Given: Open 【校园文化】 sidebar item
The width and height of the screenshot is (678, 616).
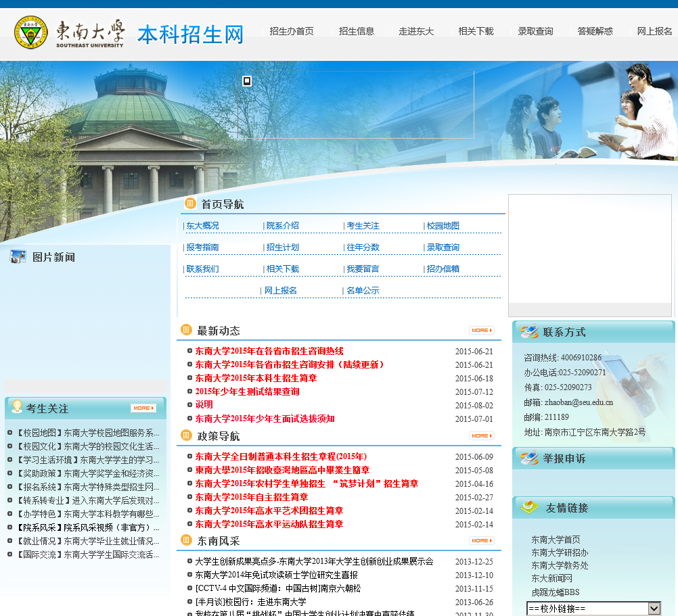Looking at the screenshot, I should pos(87,446).
